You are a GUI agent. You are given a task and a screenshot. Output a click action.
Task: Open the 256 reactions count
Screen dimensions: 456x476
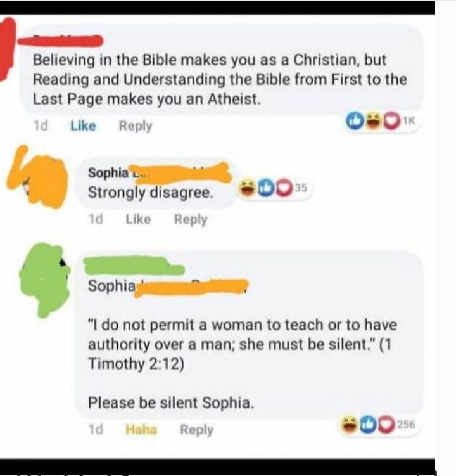pos(406,424)
